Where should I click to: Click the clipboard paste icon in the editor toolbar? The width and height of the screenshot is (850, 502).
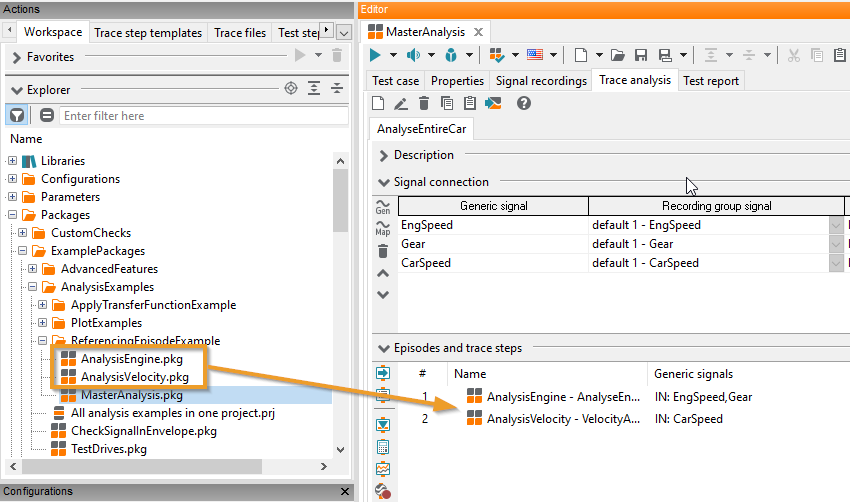pyautogui.click(x=840, y=55)
